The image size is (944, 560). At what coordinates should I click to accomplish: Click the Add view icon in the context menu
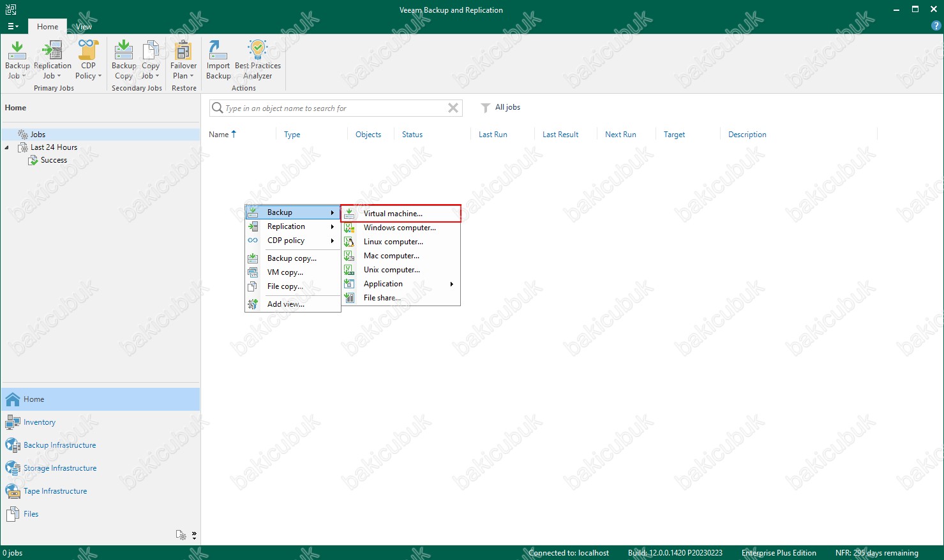tap(253, 304)
